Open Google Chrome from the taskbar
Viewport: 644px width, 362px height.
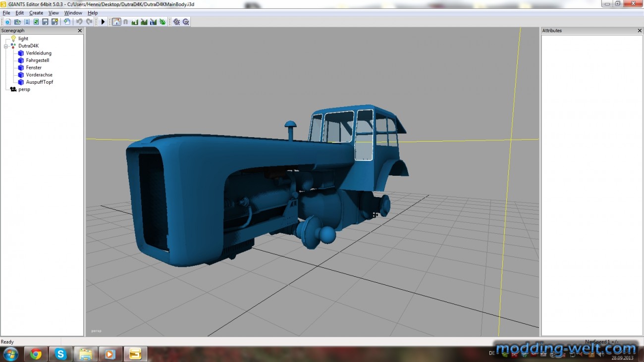36,354
